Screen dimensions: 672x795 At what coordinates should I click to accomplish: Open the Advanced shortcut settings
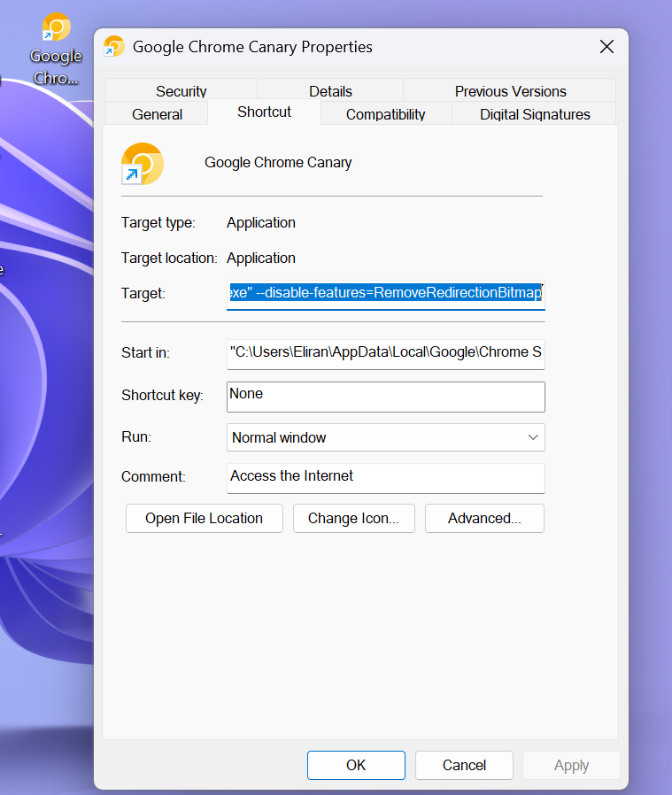(484, 519)
